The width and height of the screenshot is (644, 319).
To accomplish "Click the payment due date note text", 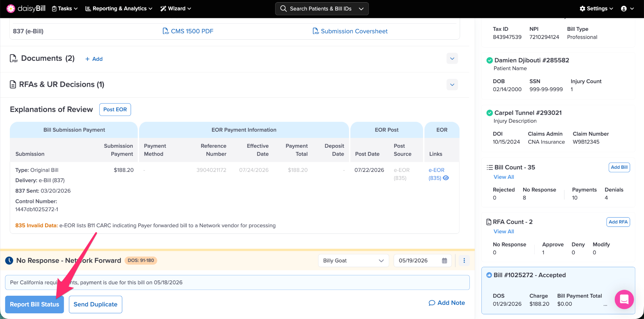I will 96,282.
